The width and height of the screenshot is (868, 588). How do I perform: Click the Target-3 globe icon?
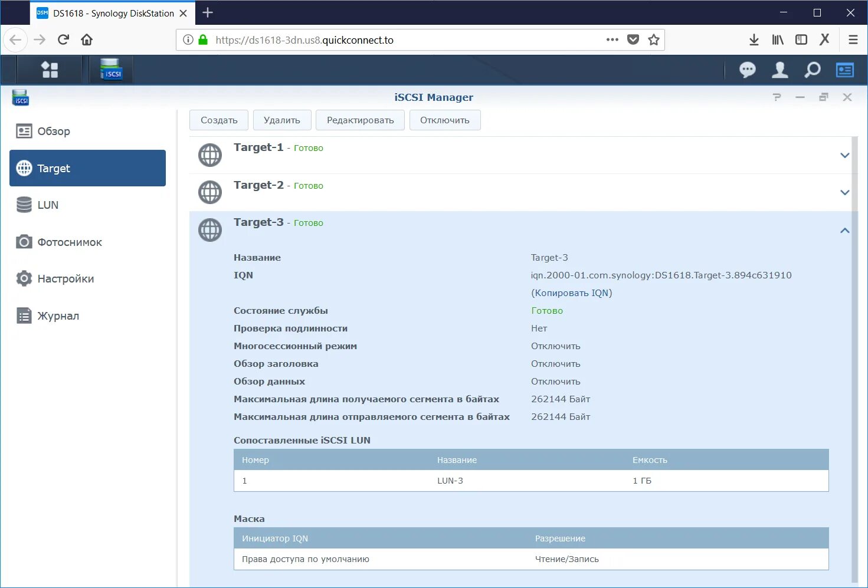tap(210, 230)
